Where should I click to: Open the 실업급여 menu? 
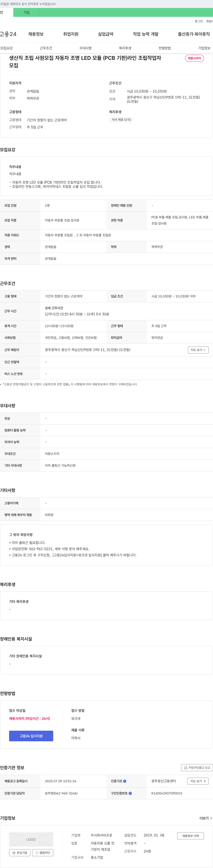pyautogui.click(x=106, y=34)
